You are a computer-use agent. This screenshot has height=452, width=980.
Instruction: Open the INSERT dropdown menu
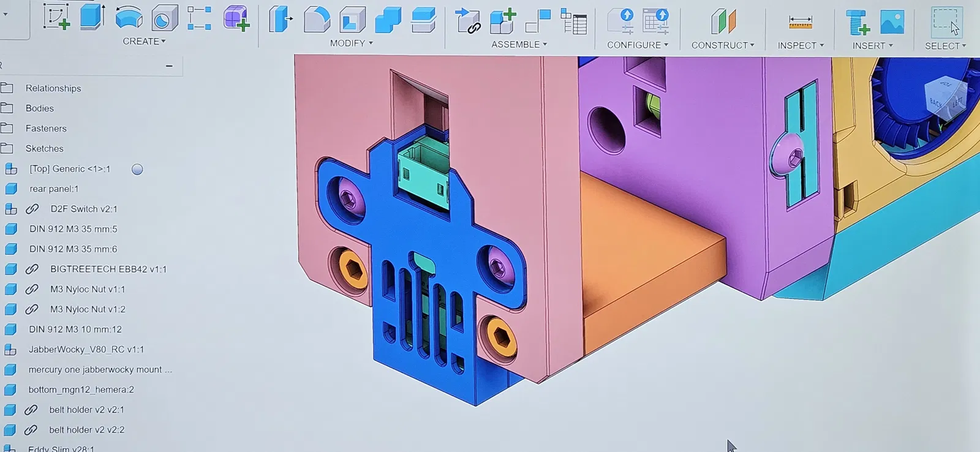[872, 45]
